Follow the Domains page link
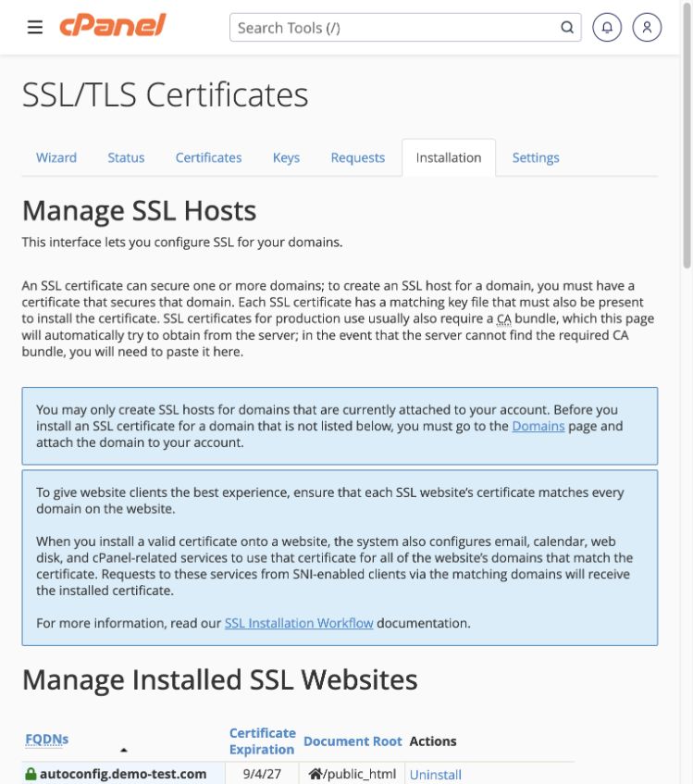Viewport: 693px width, 784px height. (x=538, y=426)
